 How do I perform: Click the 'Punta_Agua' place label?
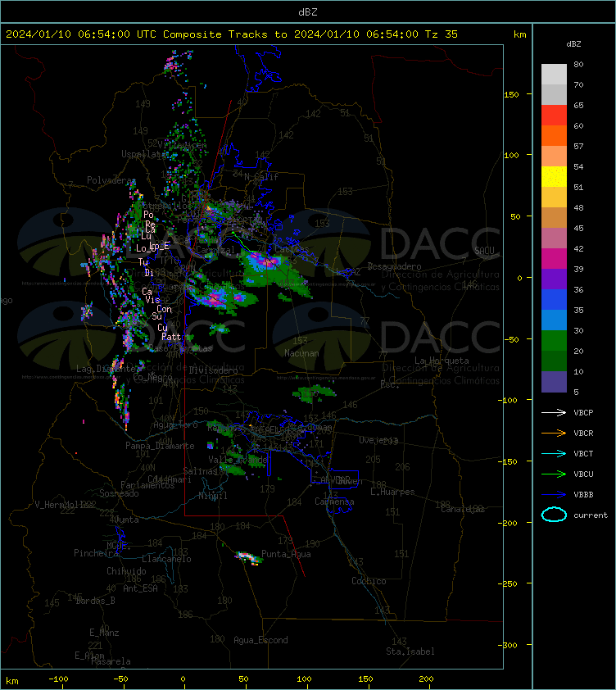click(x=286, y=554)
